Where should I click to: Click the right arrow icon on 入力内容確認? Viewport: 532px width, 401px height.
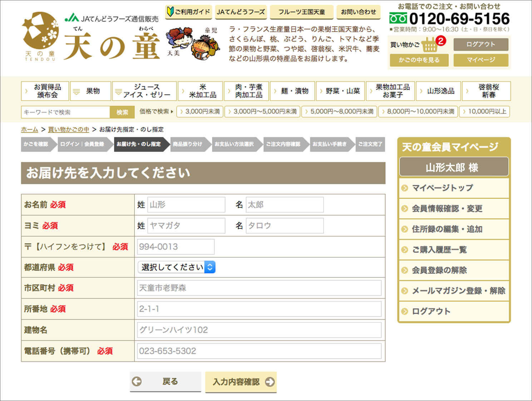click(x=270, y=382)
